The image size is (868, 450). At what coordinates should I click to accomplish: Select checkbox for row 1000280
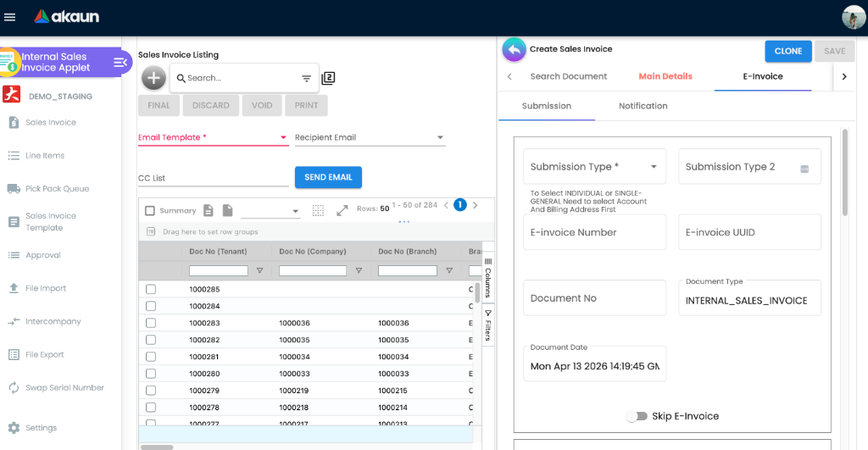(151, 374)
